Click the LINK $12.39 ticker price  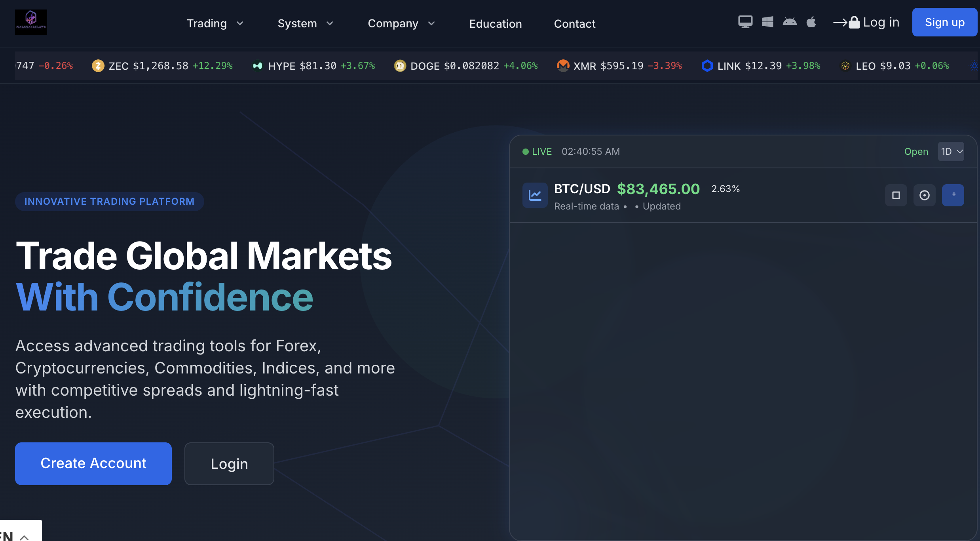(x=763, y=66)
